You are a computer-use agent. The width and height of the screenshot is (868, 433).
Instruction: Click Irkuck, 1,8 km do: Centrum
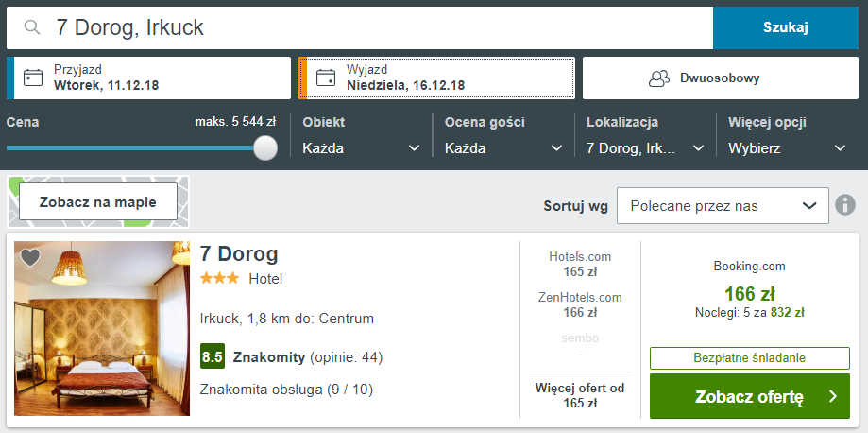pyautogui.click(x=287, y=319)
